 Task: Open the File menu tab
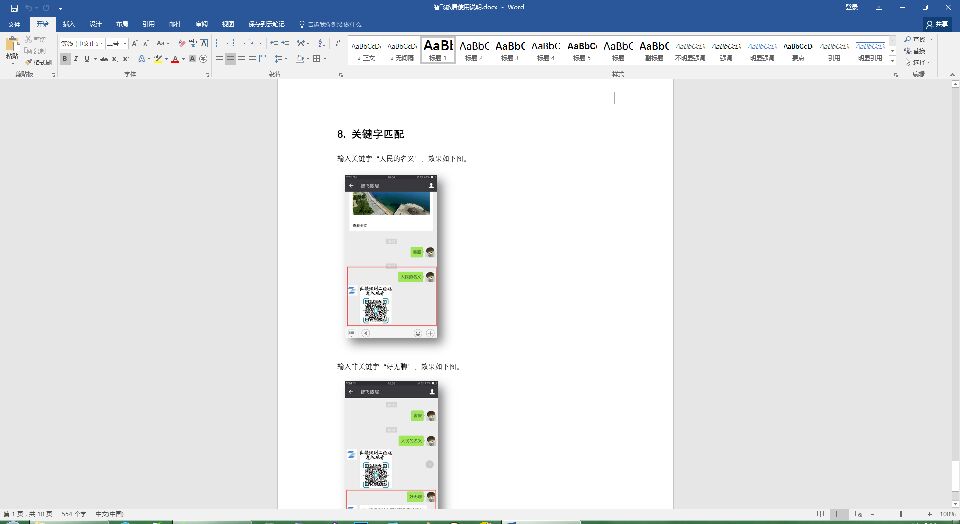14,23
